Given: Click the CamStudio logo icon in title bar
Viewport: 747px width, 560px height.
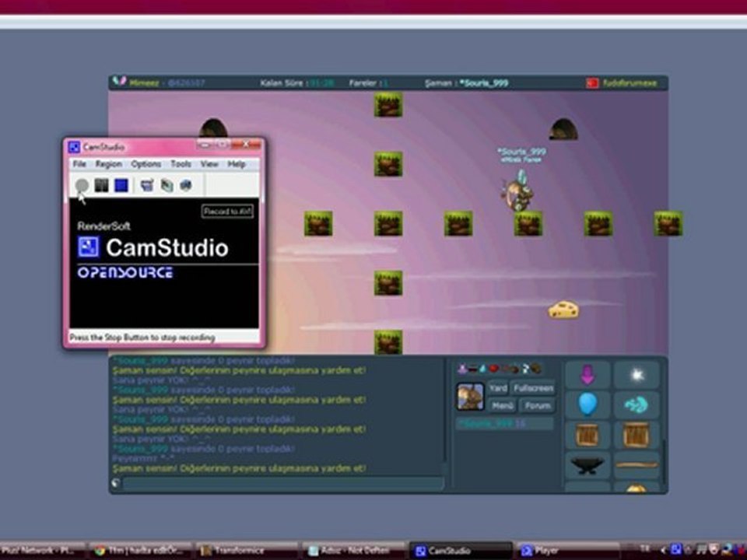Looking at the screenshot, I should pyautogui.click(x=73, y=147).
